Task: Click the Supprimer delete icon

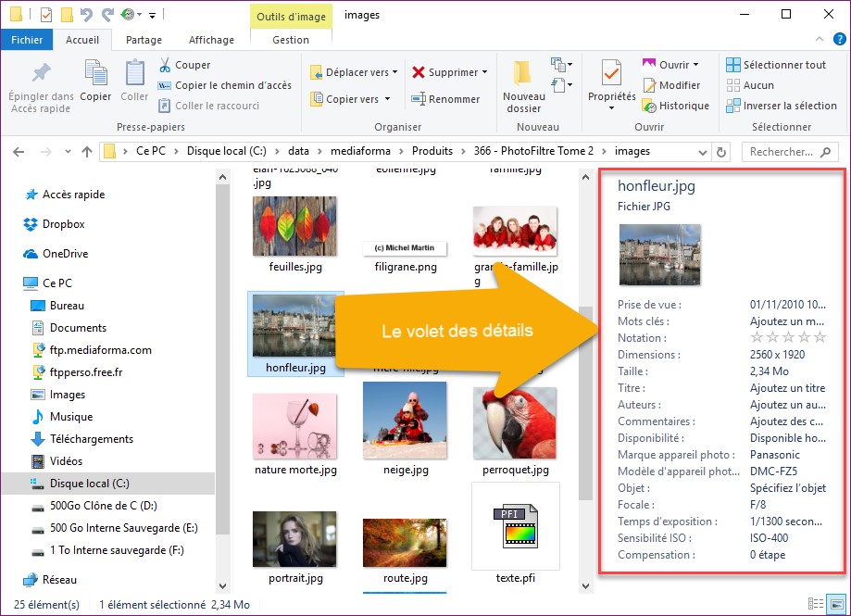Action: [x=419, y=72]
